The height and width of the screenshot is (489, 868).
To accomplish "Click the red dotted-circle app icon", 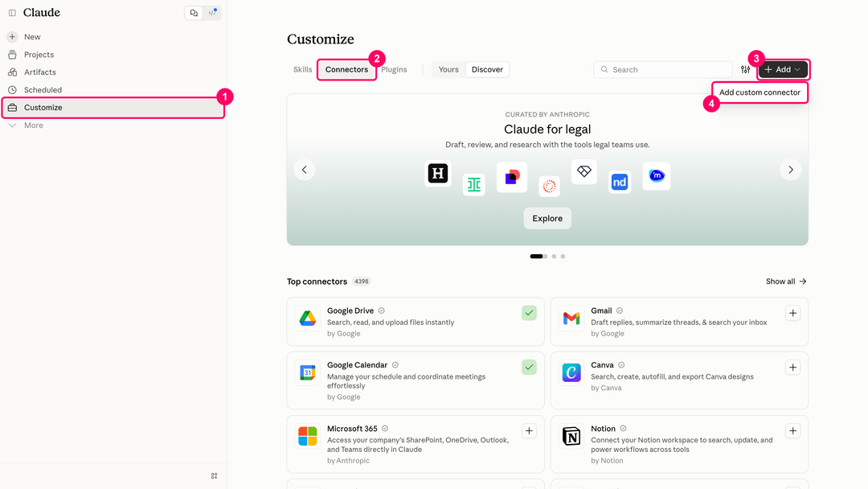I will (549, 187).
